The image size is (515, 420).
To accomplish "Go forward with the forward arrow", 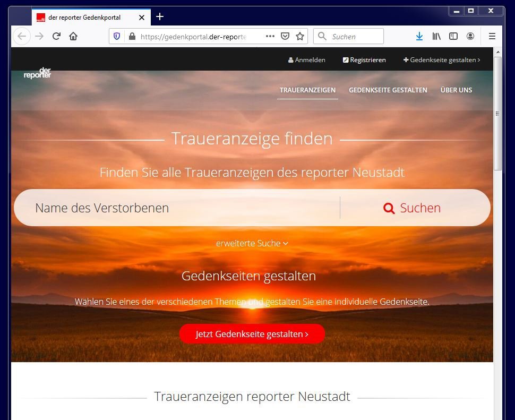I will click(39, 36).
